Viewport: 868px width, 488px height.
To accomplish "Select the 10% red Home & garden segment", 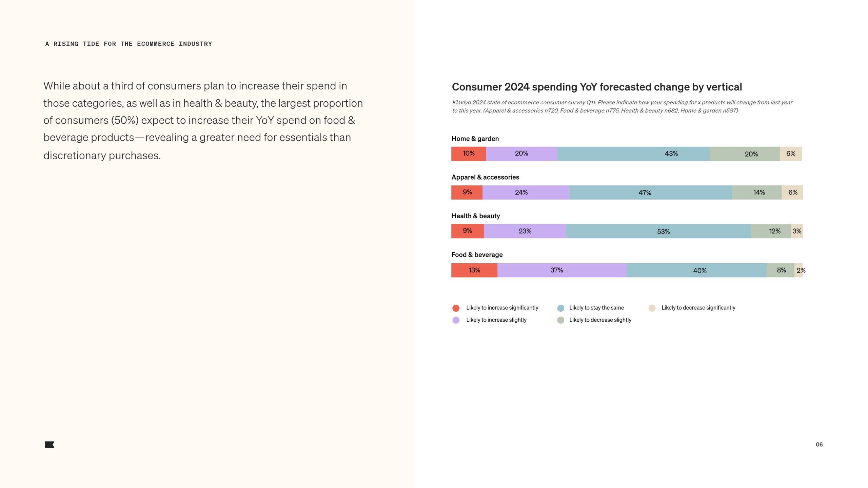I will coord(469,154).
